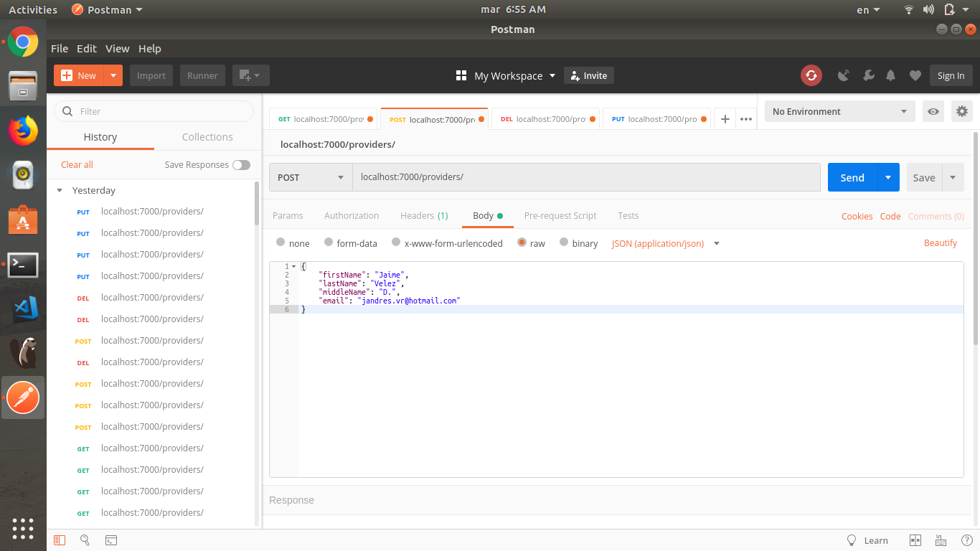Click the new window dropdown icon
980x551 pixels.
tap(250, 75)
